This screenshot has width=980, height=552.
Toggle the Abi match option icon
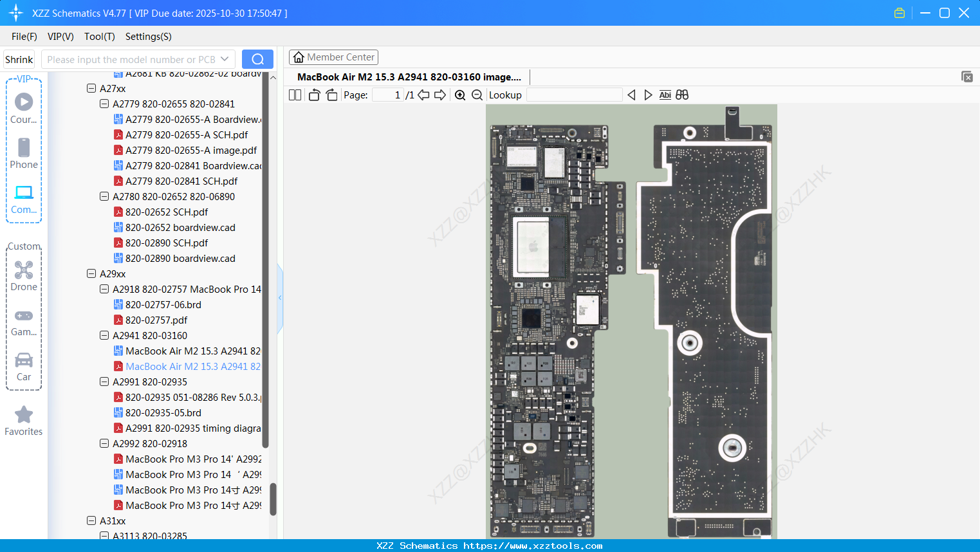665,95
